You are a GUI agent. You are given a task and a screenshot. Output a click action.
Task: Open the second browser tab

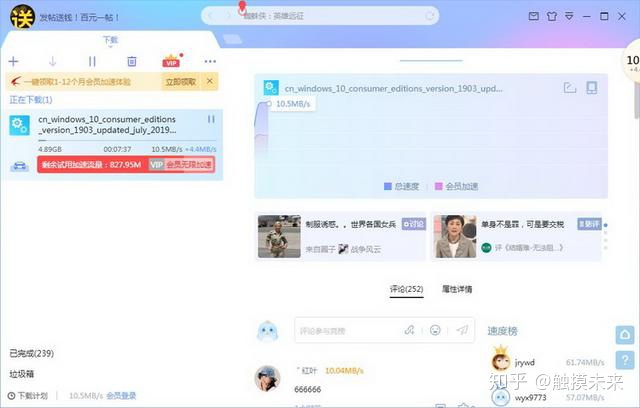click(232, 39)
